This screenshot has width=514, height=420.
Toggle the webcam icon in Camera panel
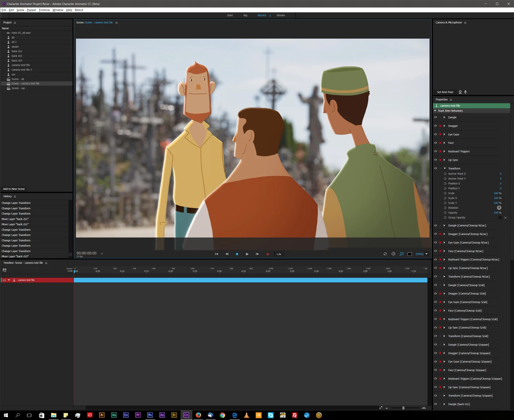click(x=460, y=92)
